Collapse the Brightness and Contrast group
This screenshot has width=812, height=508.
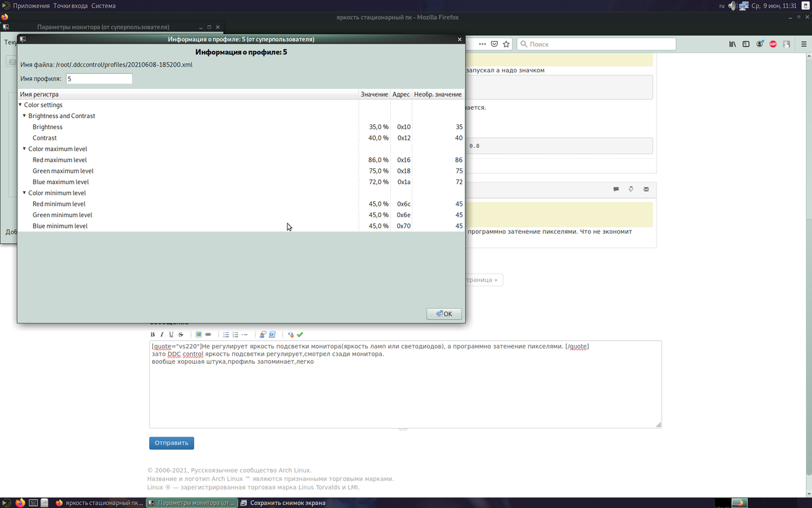[x=25, y=116]
